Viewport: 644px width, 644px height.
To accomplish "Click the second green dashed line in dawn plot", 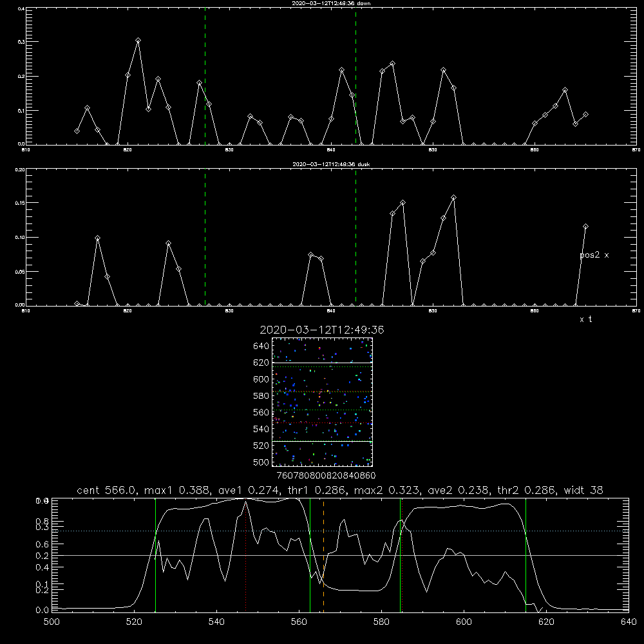I will (x=355, y=76).
